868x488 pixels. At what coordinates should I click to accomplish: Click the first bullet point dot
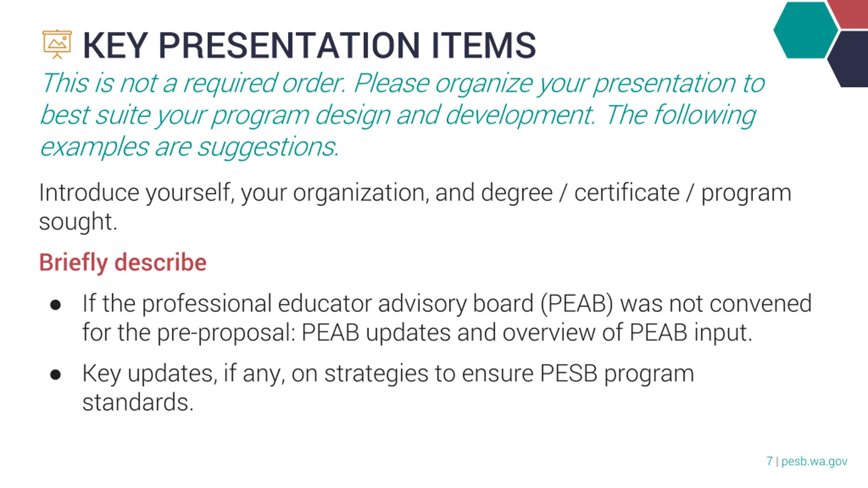tap(55, 305)
